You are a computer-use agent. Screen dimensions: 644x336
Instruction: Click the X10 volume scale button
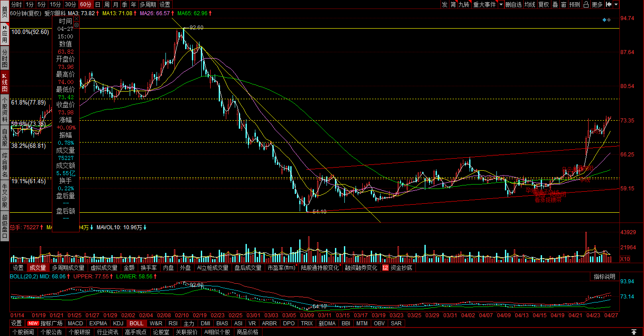click(x=625, y=259)
